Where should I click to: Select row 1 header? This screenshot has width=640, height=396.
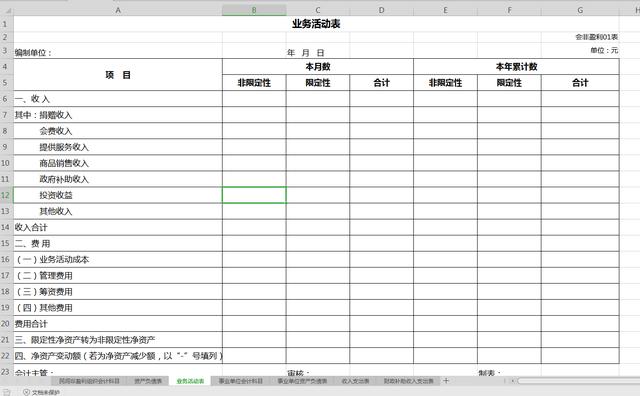pos(6,24)
